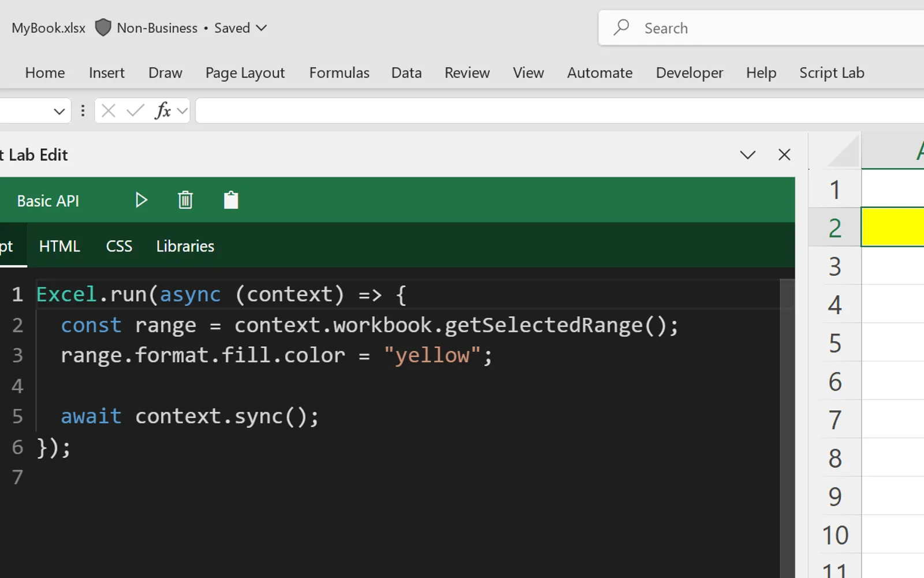Click the "yellow" string in code

coord(432,355)
